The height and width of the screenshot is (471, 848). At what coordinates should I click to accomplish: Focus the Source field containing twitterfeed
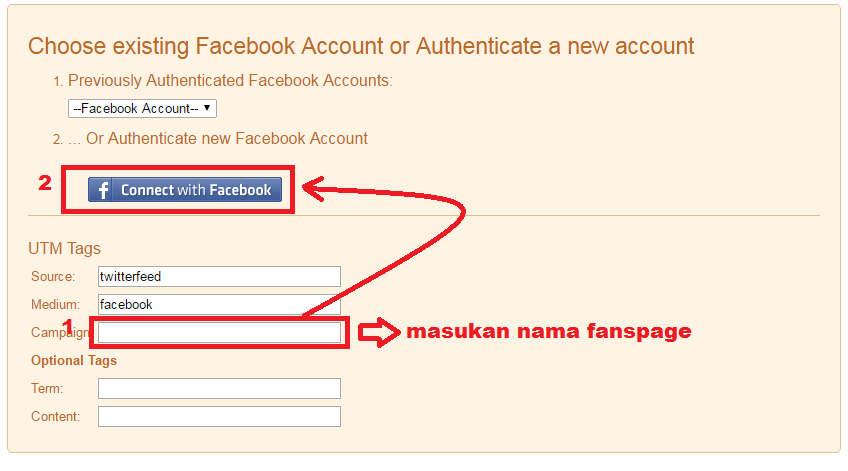(x=219, y=276)
